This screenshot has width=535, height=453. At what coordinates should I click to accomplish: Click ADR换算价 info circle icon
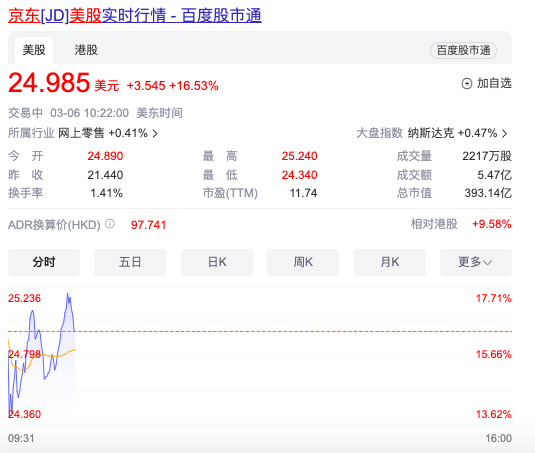110,224
